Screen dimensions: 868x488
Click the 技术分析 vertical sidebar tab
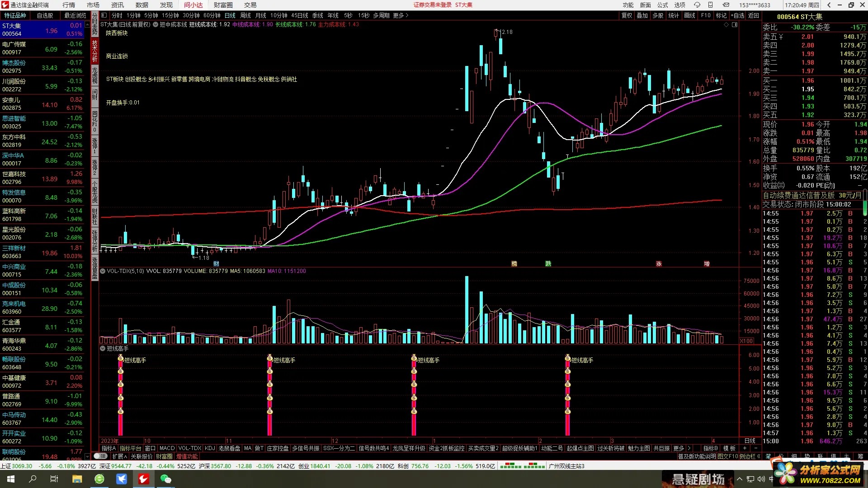click(x=94, y=51)
